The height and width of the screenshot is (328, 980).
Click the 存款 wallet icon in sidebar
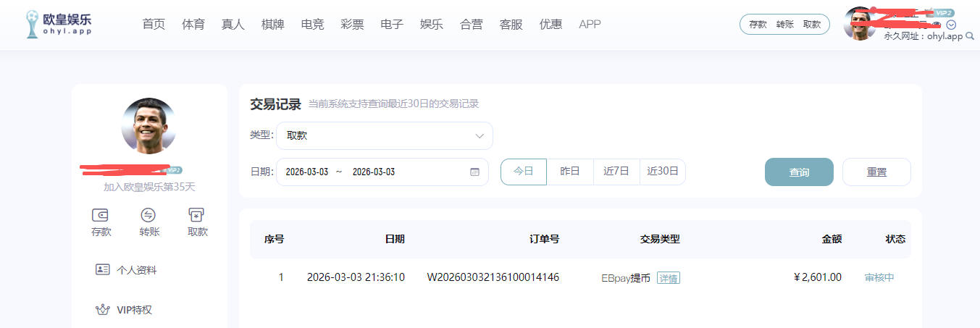[101, 215]
